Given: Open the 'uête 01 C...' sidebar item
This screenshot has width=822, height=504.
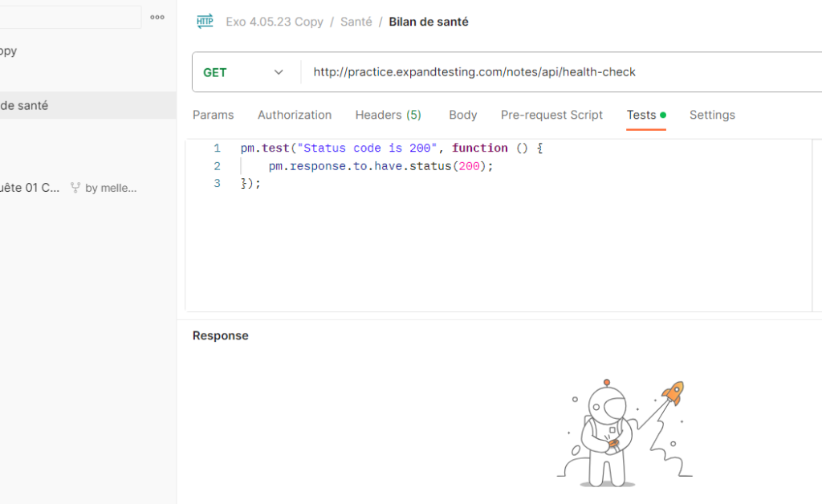Looking at the screenshot, I should (30, 188).
